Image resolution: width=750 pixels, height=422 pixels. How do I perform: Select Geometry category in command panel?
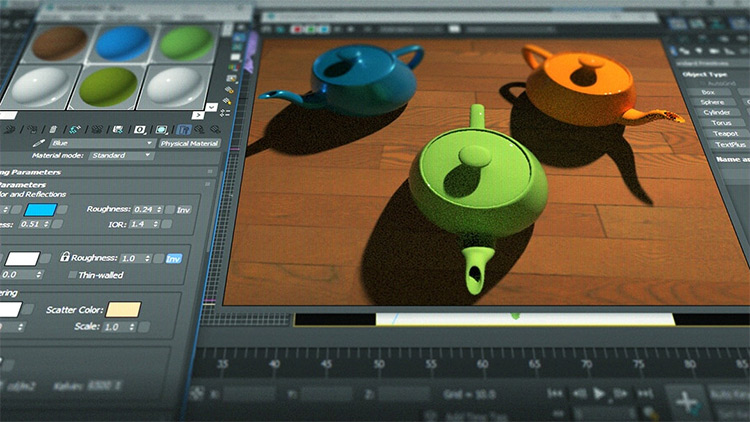pyautogui.click(x=675, y=50)
